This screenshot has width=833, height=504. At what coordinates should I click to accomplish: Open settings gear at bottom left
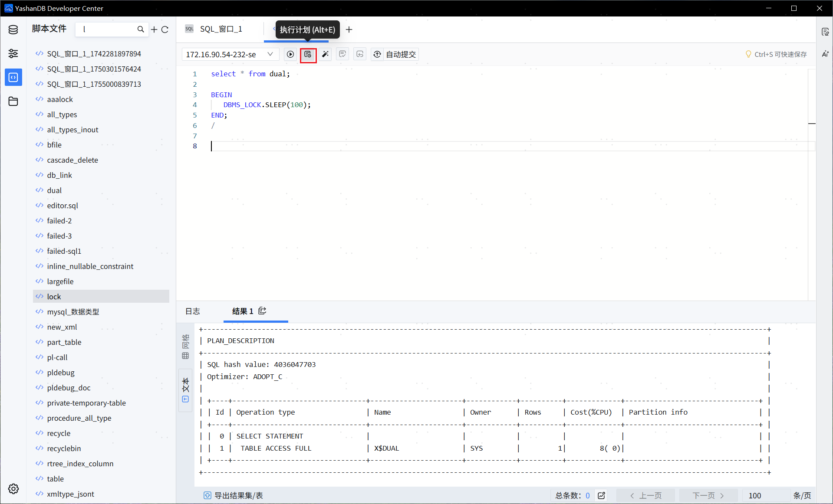[x=13, y=489]
